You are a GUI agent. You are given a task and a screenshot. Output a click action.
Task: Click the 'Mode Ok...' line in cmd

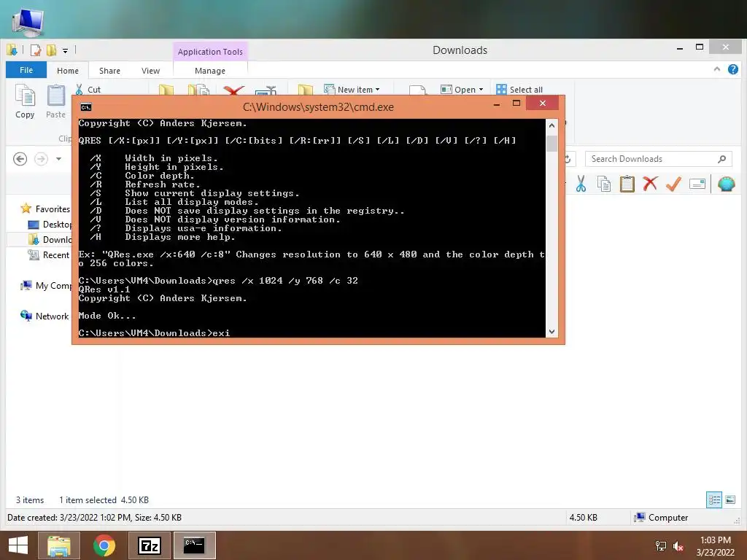[x=107, y=315]
